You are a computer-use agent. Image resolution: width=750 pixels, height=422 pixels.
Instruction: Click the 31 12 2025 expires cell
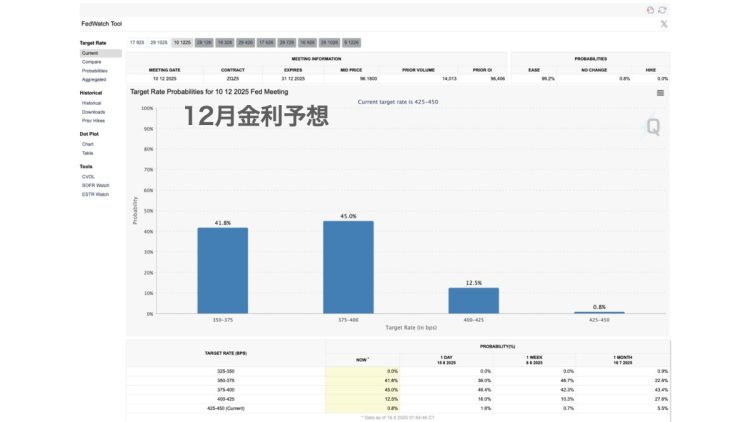tap(293, 78)
